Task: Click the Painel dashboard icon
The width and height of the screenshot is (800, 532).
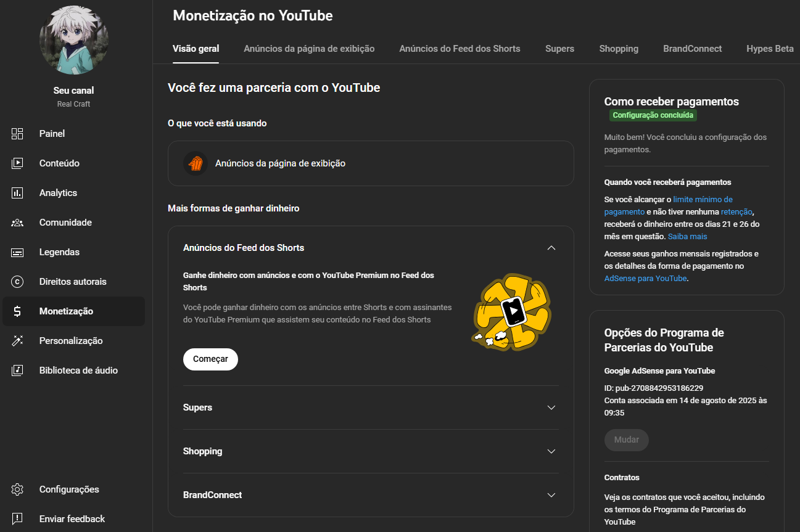Action: click(x=17, y=134)
